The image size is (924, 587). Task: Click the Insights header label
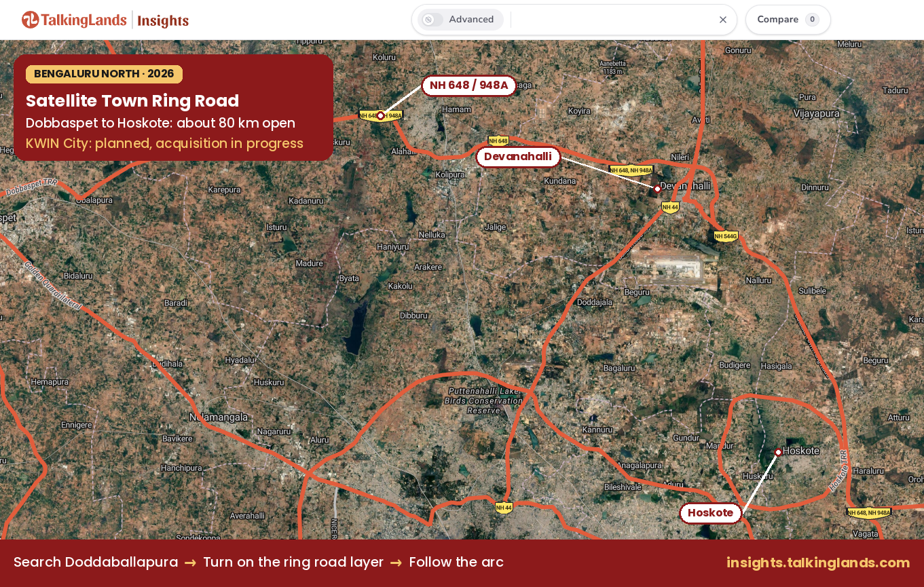163,20
